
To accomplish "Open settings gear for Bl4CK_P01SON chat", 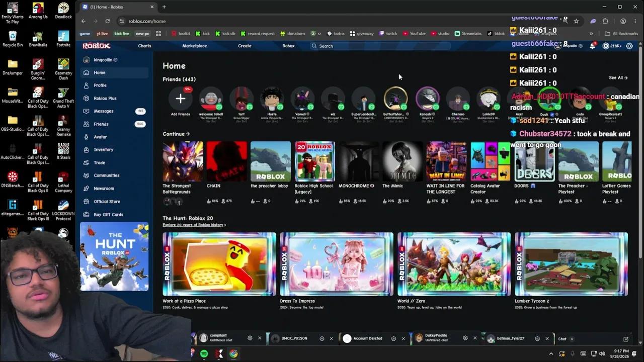I will [x=321, y=338].
